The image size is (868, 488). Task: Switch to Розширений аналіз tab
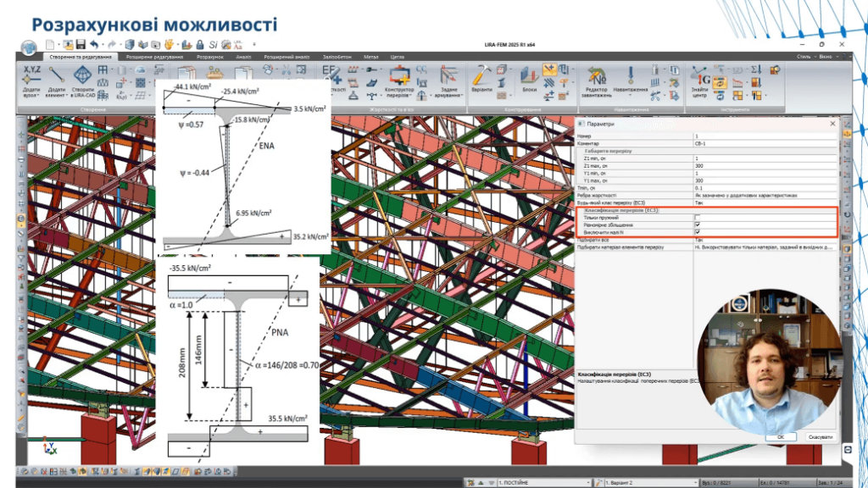(x=287, y=57)
